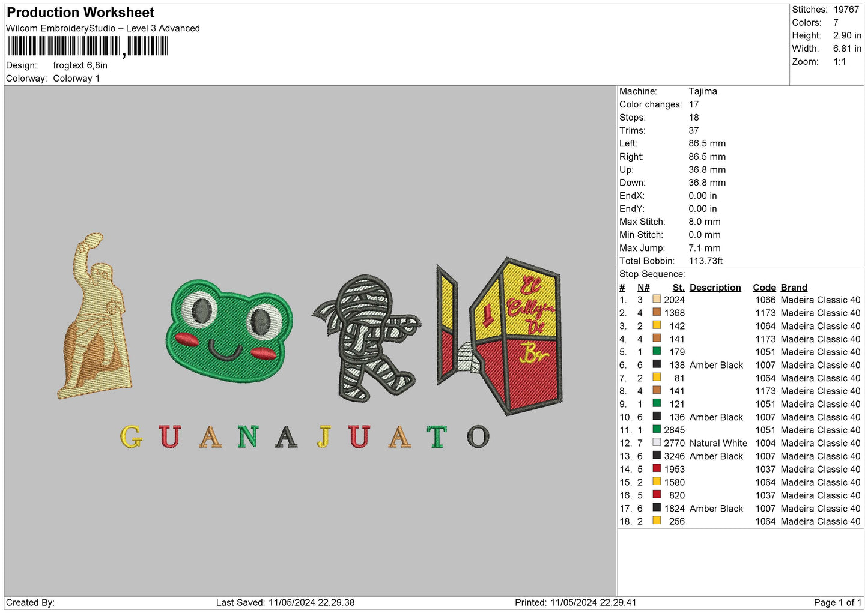The width and height of the screenshot is (868, 613).
Task: Click the barcode in the header
Action: (88, 46)
